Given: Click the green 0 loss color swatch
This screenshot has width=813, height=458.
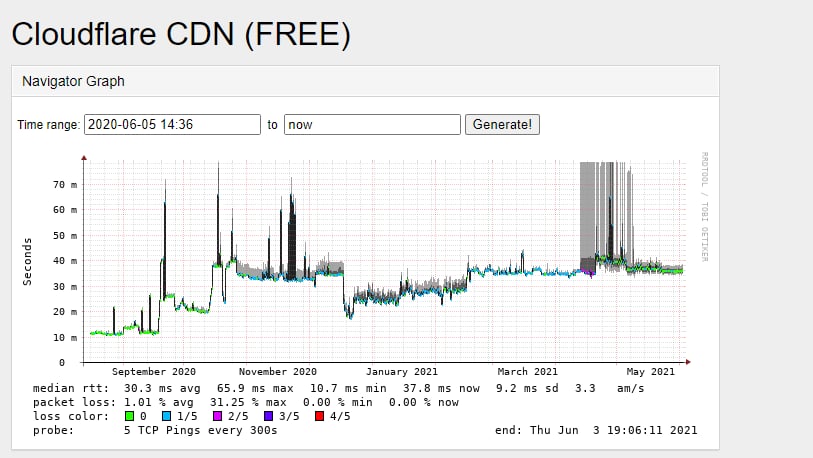Looking at the screenshot, I should [x=129, y=416].
